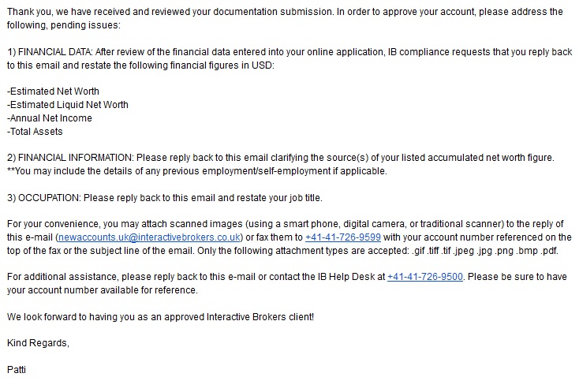Image resolution: width=579 pixels, height=392 pixels.
Task: Click the "-Estimated Net Worth" line
Action: pyautogui.click(x=53, y=91)
